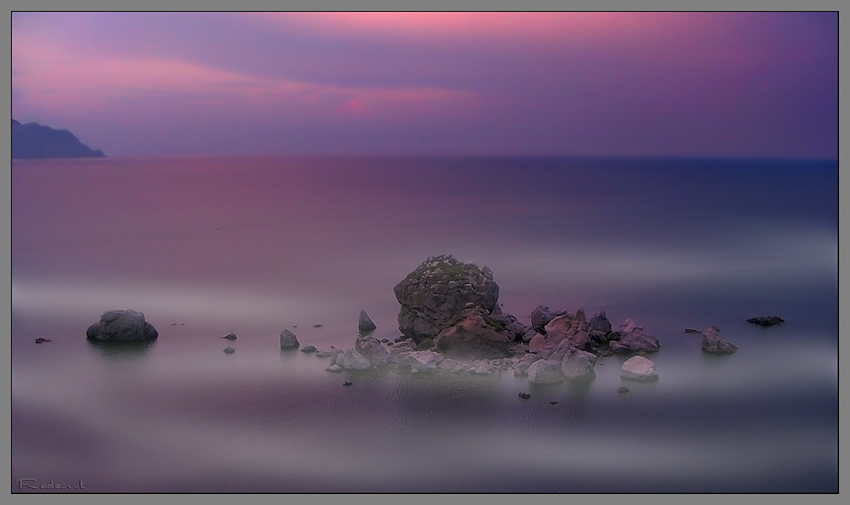Click the misty water in bottom right corner
This screenshot has height=505, width=850.
[x=760, y=450]
